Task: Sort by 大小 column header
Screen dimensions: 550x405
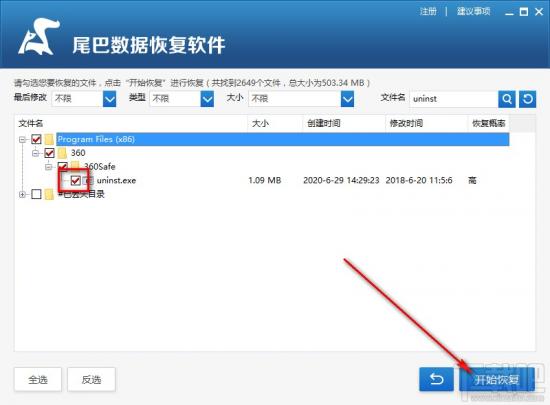Action: (275, 123)
